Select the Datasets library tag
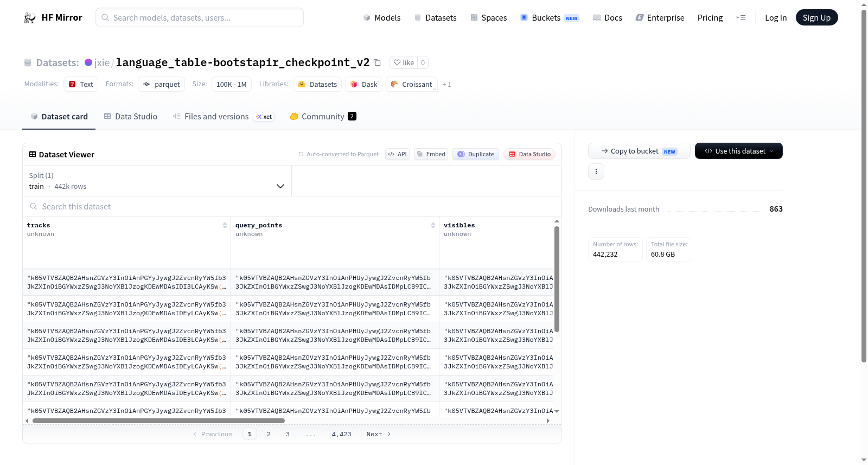 [x=317, y=84]
